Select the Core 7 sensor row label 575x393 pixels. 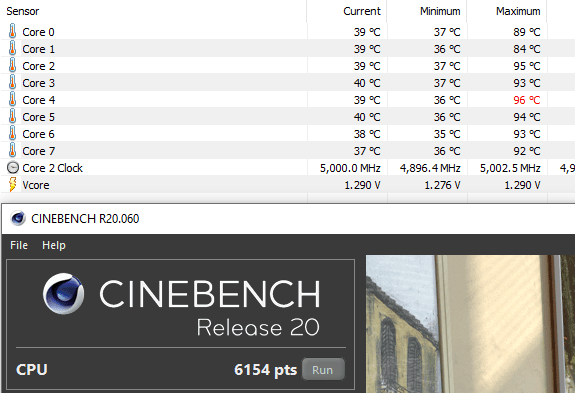(x=38, y=151)
